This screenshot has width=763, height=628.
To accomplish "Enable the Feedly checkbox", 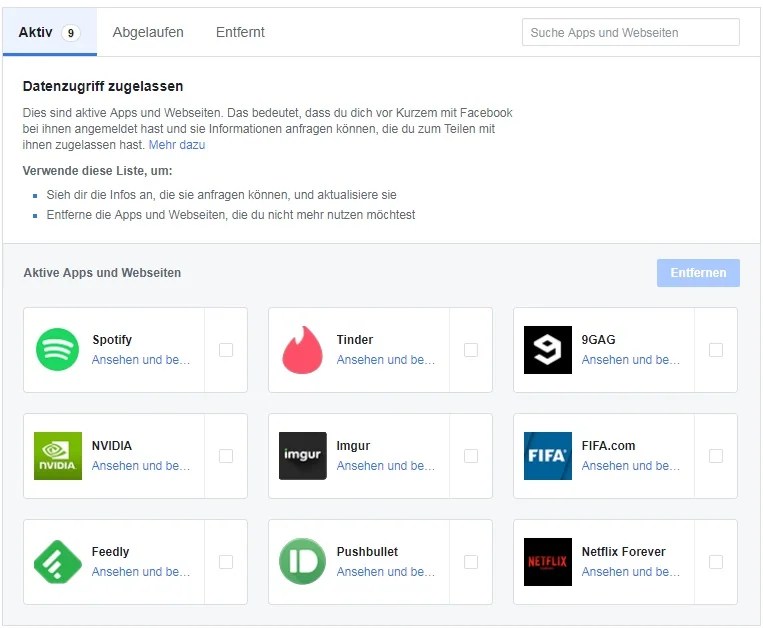I will pyautogui.click(x=226, y=562).
